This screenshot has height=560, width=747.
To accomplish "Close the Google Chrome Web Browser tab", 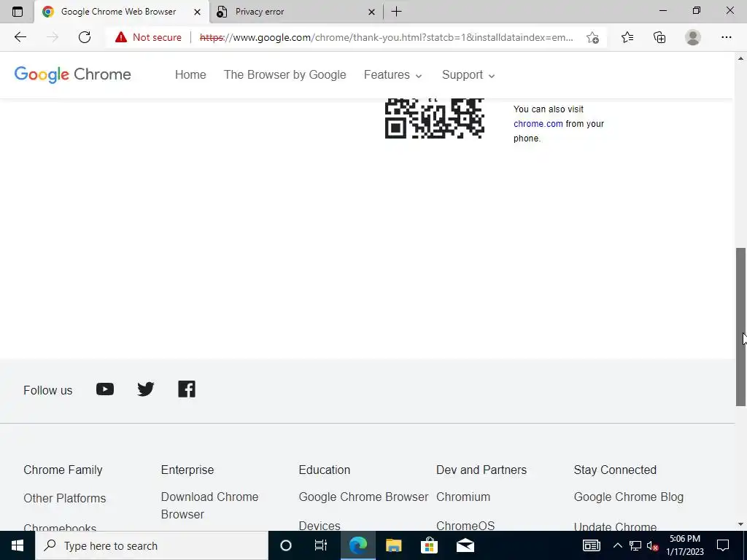I will click(x=197, y=12).
